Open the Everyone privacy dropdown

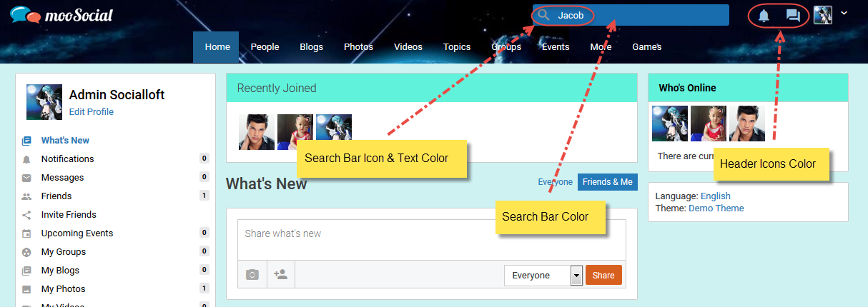click(543, 276)
